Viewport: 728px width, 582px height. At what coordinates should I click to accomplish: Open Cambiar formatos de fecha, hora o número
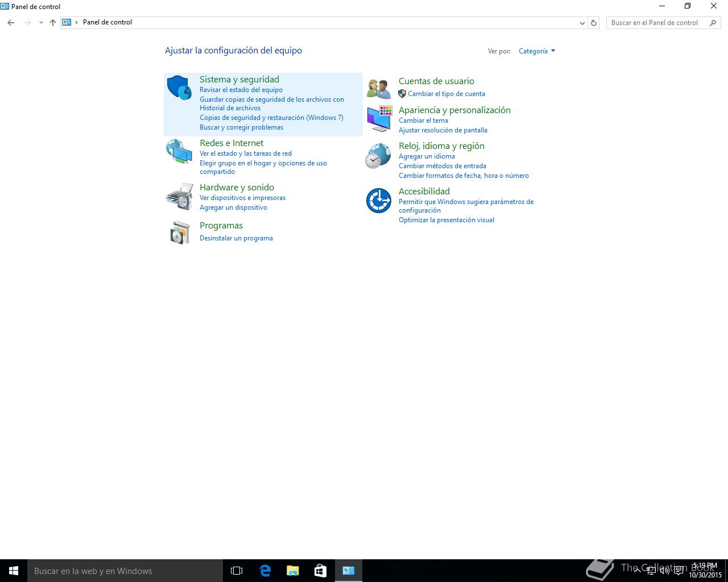tap(464, 176)
